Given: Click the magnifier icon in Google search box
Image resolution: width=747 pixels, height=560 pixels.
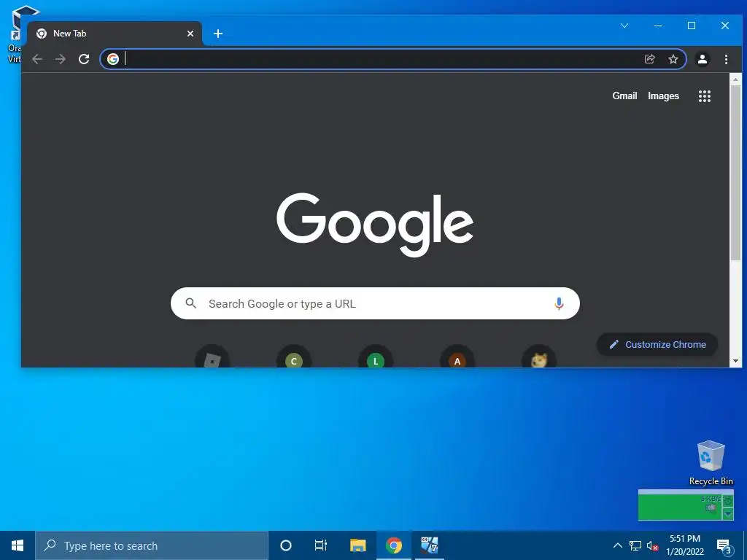Looking at the screenshot, I should tap(190, 303).
